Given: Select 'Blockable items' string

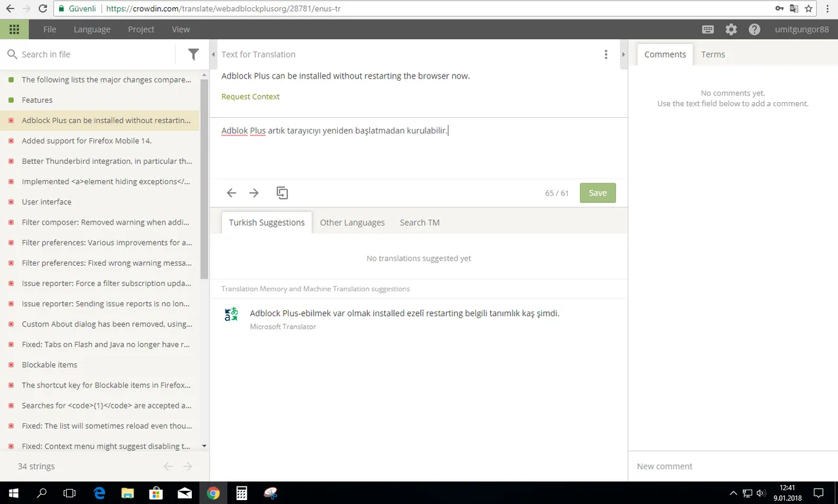Looking at the screenshot, I should (x=100, y=365).
